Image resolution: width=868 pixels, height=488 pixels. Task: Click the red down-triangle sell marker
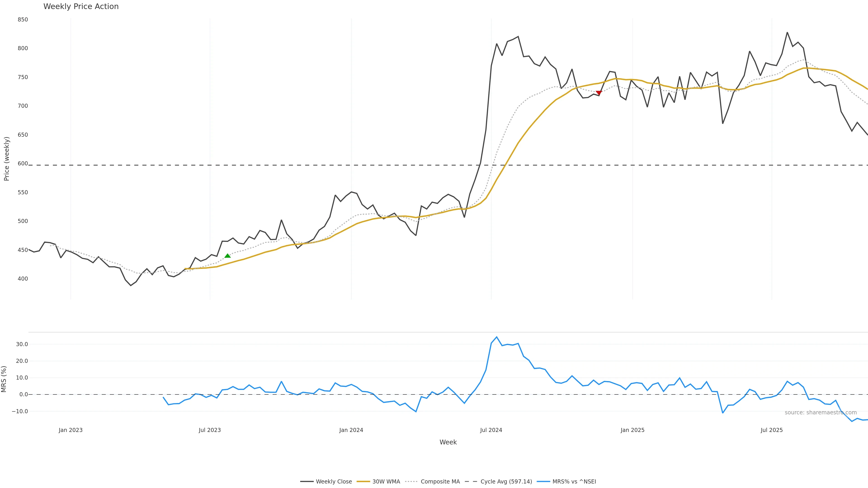tap(599, 93)
